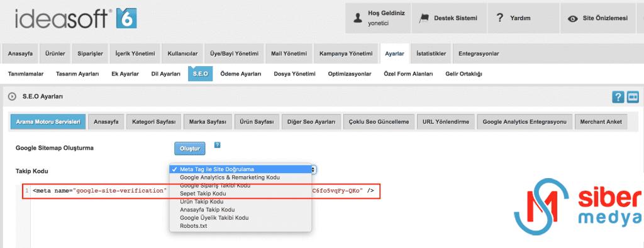Choose Google Üyelik Takibi Kodu option
The image size is (644, 248).
tap(241, 218)
